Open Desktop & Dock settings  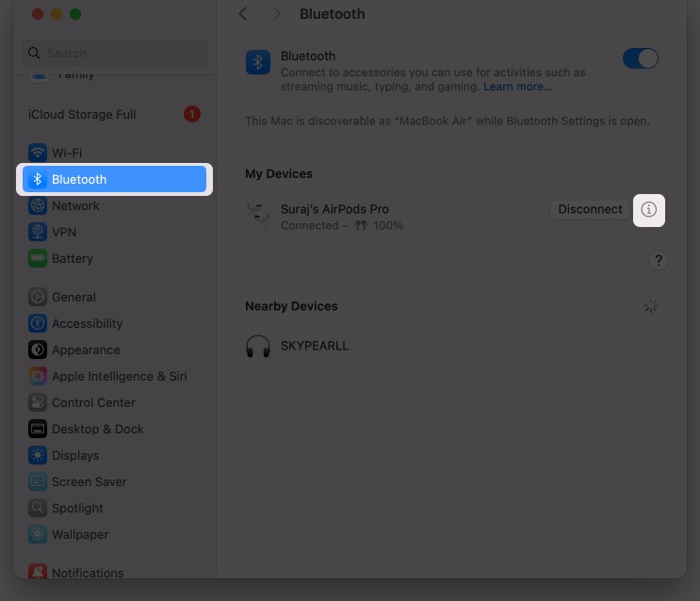pyautogui.click(x=114, y=429)
